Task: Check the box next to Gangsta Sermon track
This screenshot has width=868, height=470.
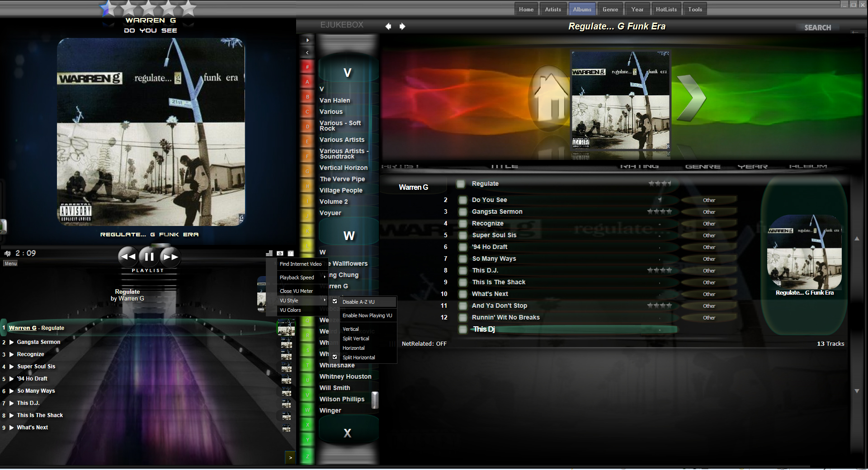Action: tap(463, 211)
